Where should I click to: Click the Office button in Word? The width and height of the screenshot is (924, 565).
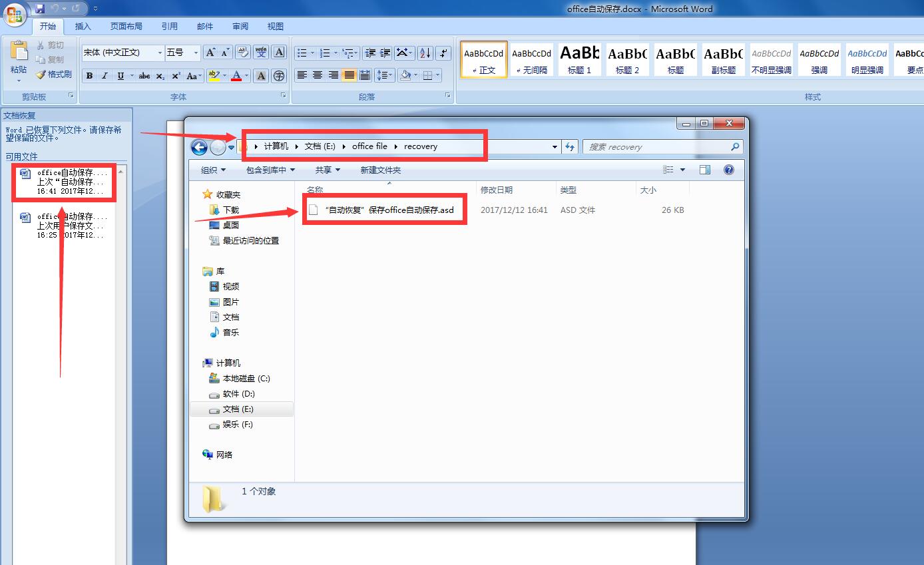point(15,14)
